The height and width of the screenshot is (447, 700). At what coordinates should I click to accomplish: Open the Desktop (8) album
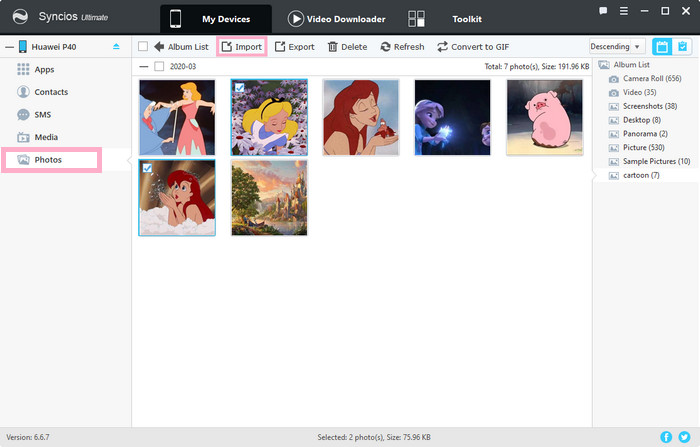tap(635, 120)
